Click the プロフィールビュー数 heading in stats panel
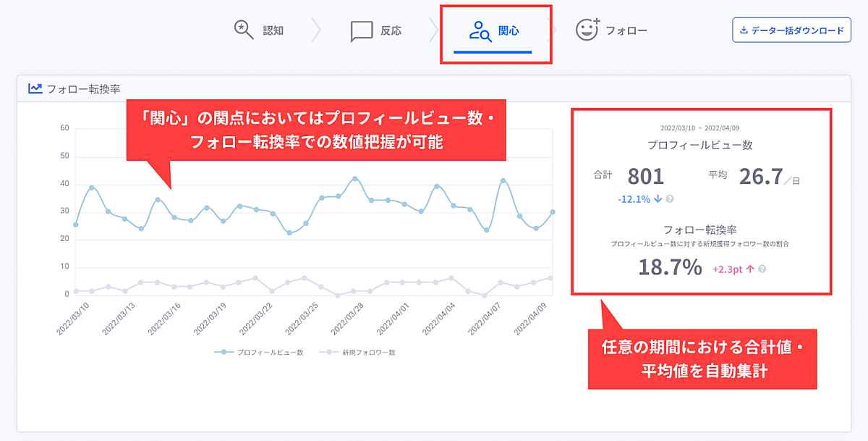 tap(700, 145)
